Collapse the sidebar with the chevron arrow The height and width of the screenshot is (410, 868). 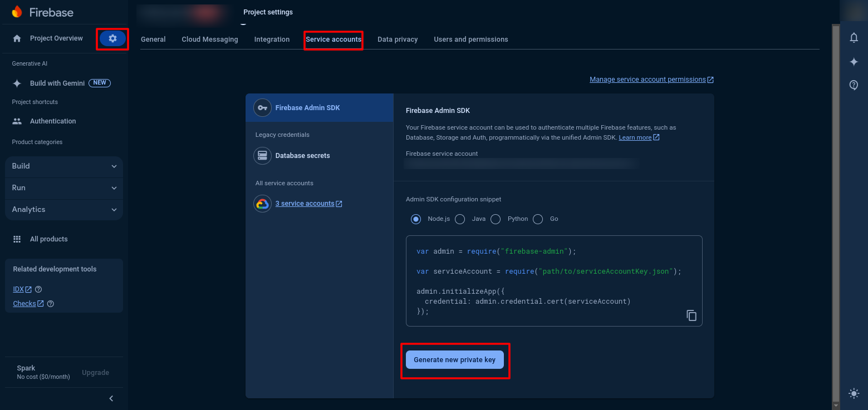(111, 398)
